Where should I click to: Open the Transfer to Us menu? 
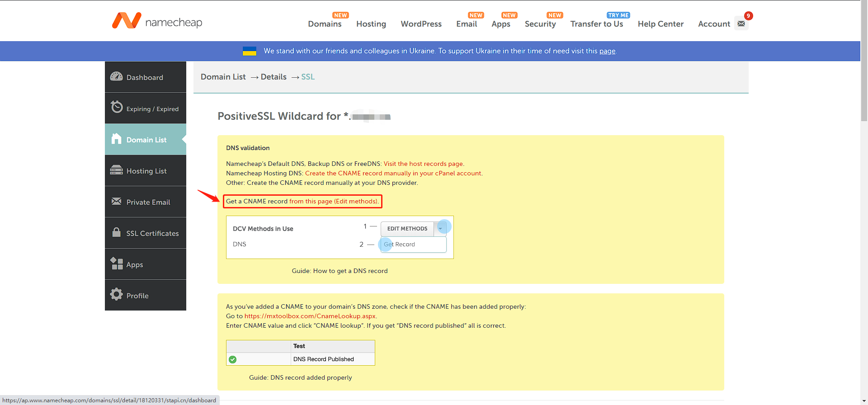597,24
